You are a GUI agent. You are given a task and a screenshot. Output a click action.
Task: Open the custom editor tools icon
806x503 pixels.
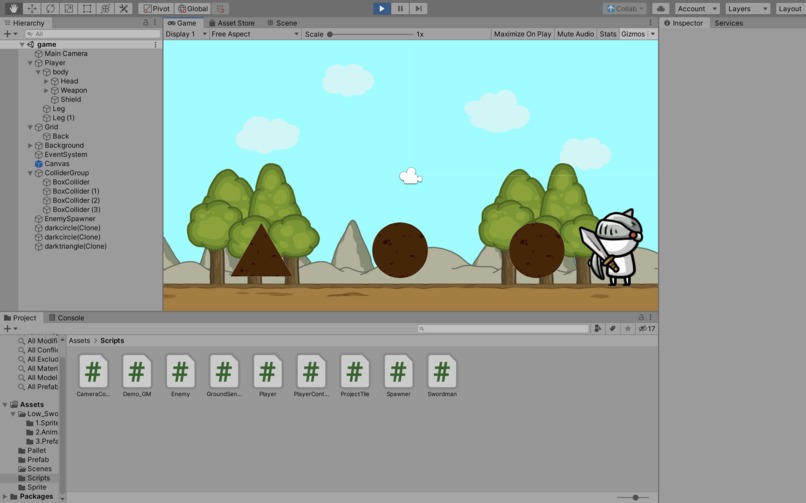(124, 8)
